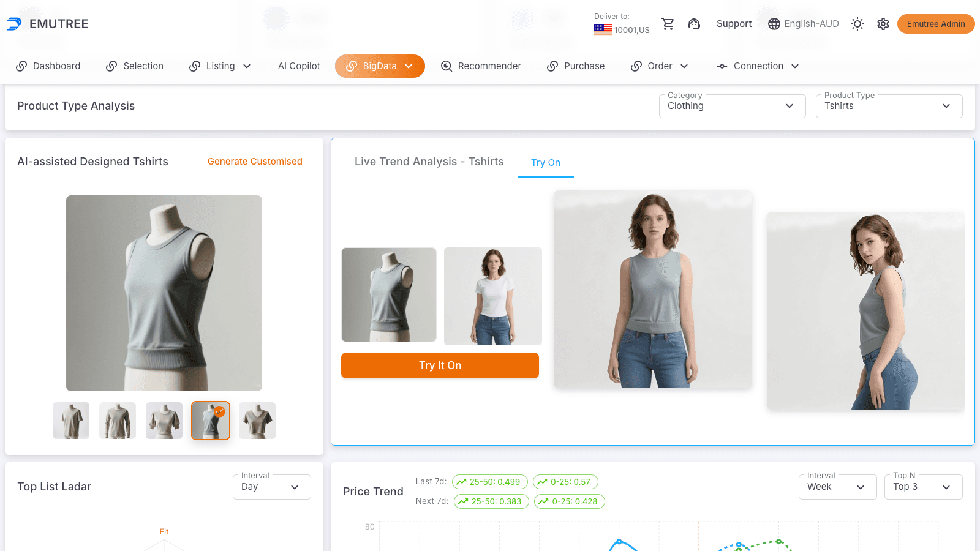The image size is (980, 551).
Task: Click the Generate Customised link
Action: [255, 162]
